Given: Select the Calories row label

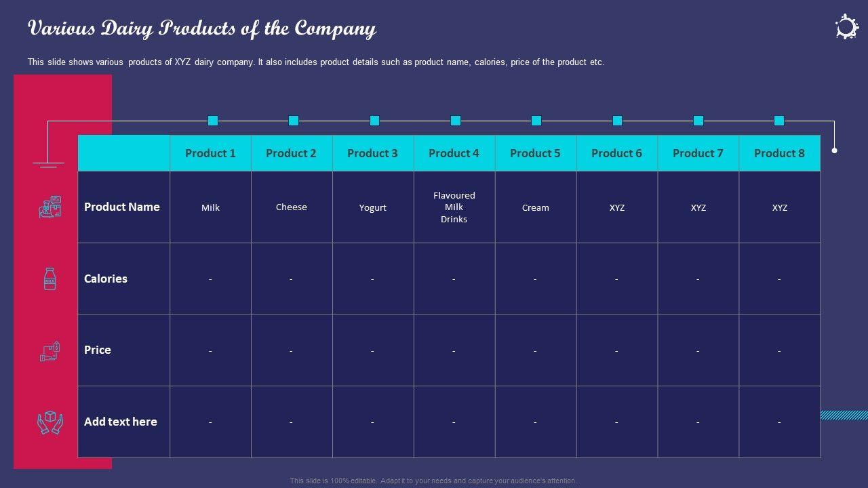Looking at the screenshot, I should pyautogui.click(x=106, y=279).
